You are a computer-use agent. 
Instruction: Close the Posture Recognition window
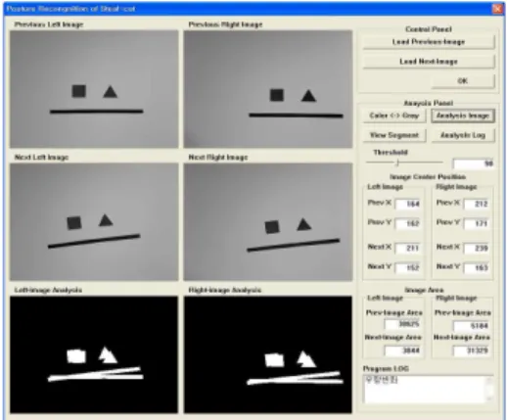pos(497,9)
